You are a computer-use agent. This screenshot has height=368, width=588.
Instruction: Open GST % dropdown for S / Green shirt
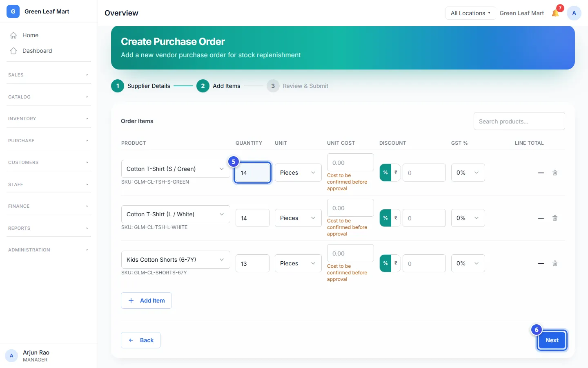click(x=468, y=173)
